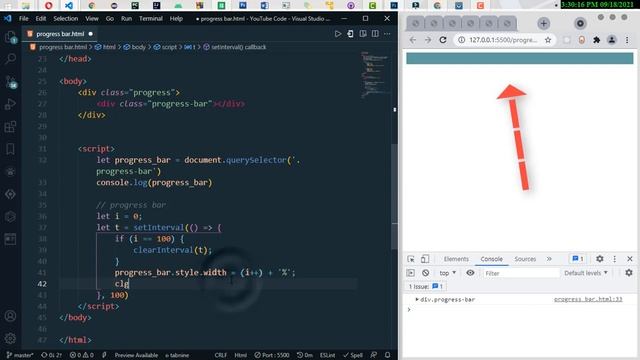The height and width of the screenshot is (360, 640).
Task: Click the browser forward arrow
Action: click(x=428, y=40)
